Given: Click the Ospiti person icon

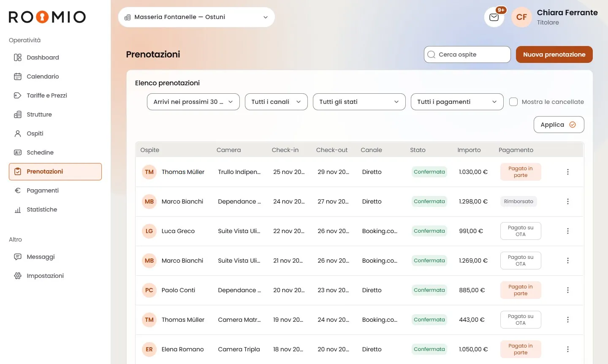Looking at the screenshot, I should 18,133.
